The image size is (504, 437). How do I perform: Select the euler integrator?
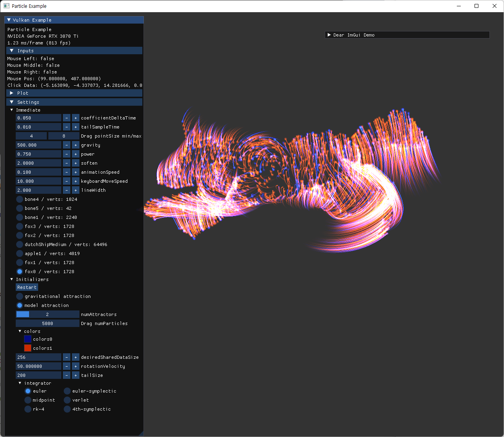coord(28,391)
